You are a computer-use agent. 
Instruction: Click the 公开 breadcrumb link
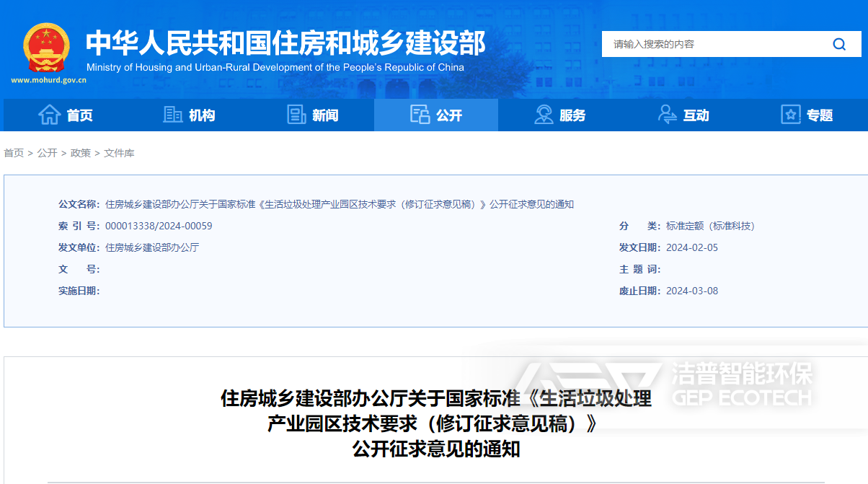(x=47, y=153)
